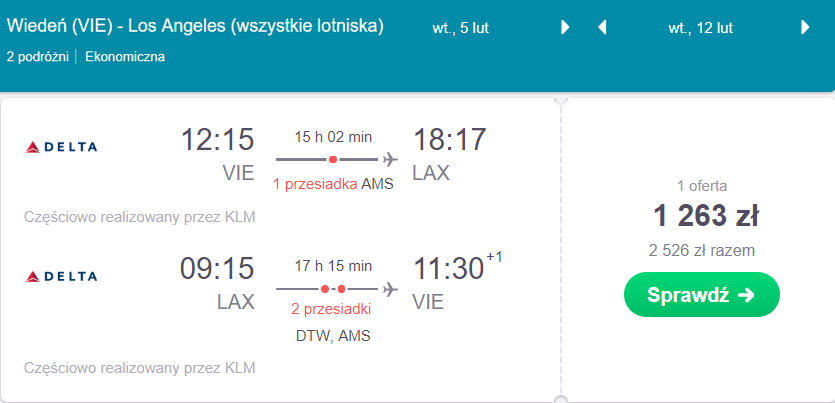Advance return date past wt., 12 lut
The width and height of the screenshot is (835, 403).
805,28
